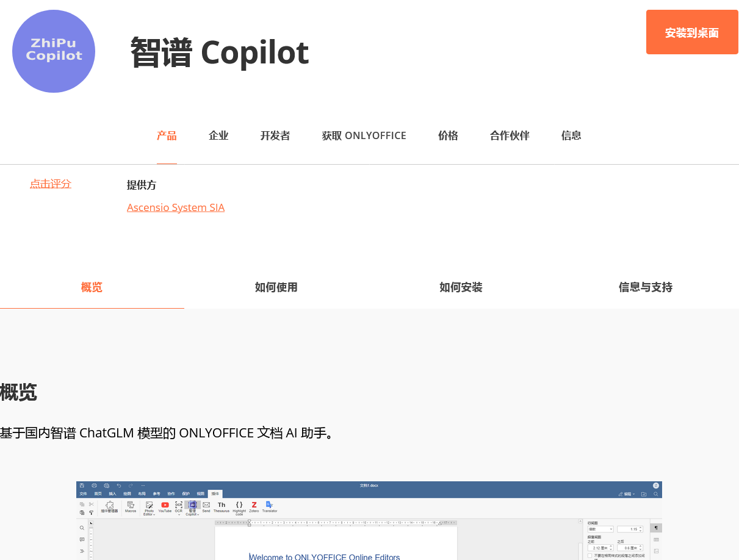Click the navigation icon in the editor's left sidebar
Image resolution: width=739 pixels, height=560 pixels.
[82, 551]
